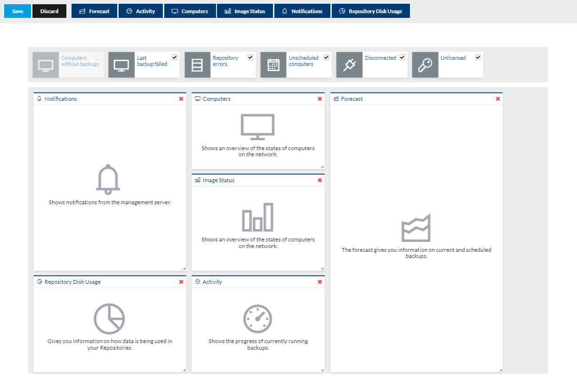Enable the Computers without backups checkbox

(x=98, y=57)
